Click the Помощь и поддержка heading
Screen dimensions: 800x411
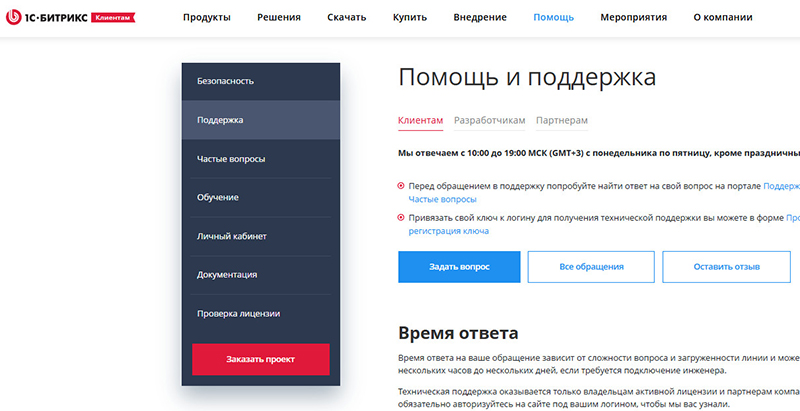coord(527,78)
